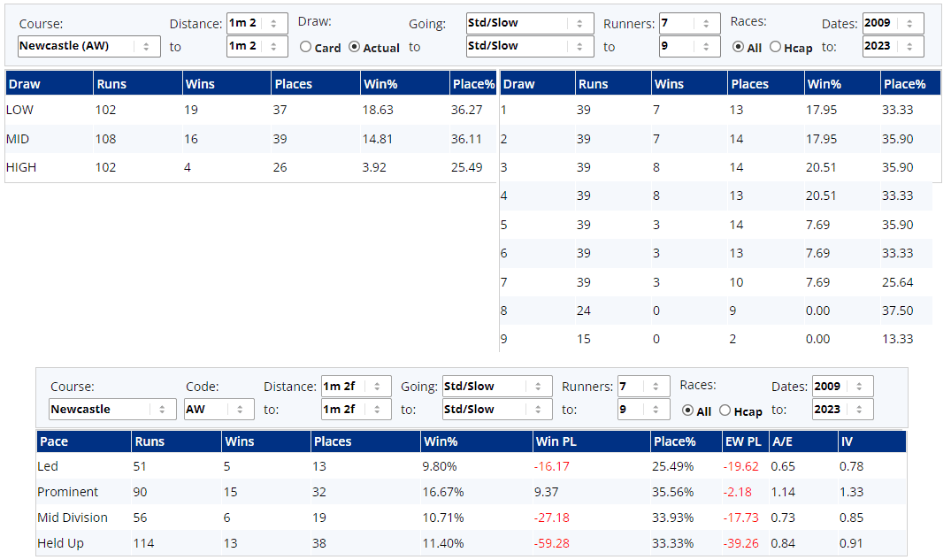Viewport: 951px width, 560px height.
Task: Choose Hcap races in the draw filter
Action: pos(776,48)
